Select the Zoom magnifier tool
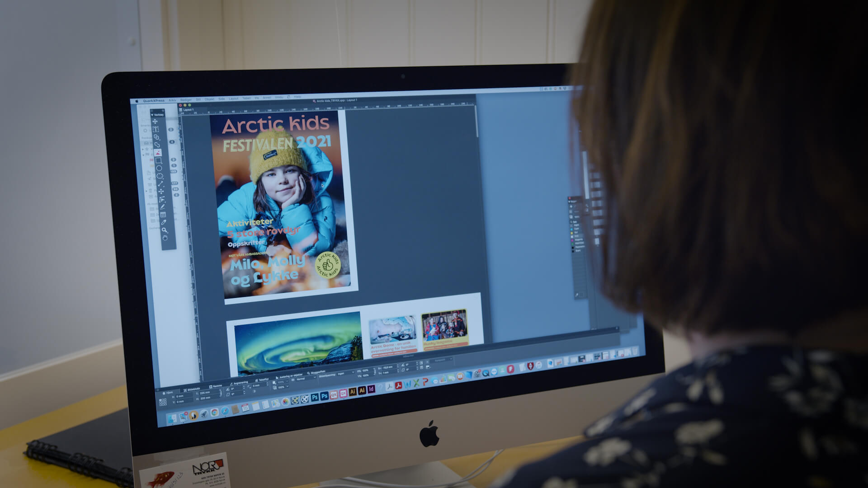The width and height of the screenshot is (868, 488). point(165,230)
